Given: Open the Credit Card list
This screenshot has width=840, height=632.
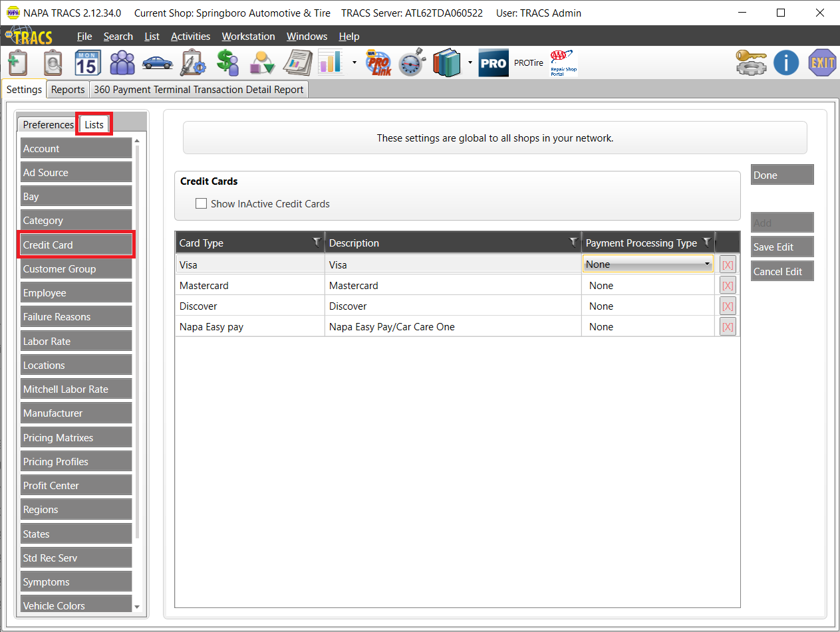Looking at the screenshot, I should [x=76, y=245].
